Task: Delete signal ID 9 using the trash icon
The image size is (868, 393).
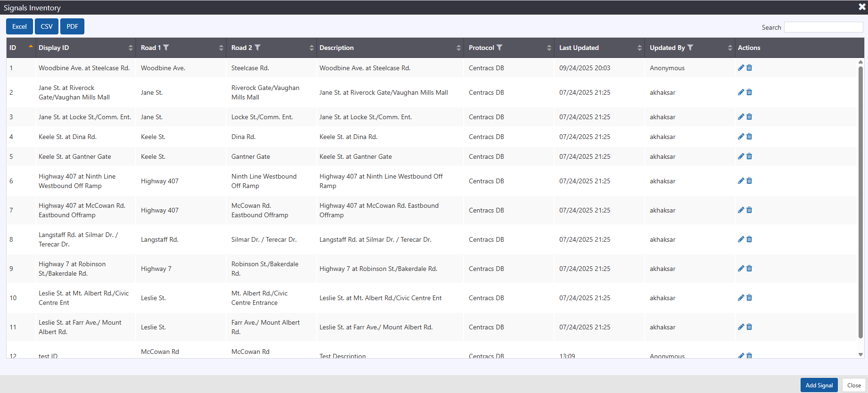Action: pos(749,269)
